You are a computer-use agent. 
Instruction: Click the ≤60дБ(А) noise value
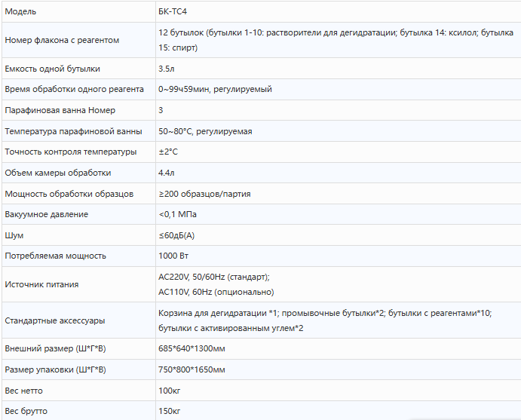[x=176, y=235]
